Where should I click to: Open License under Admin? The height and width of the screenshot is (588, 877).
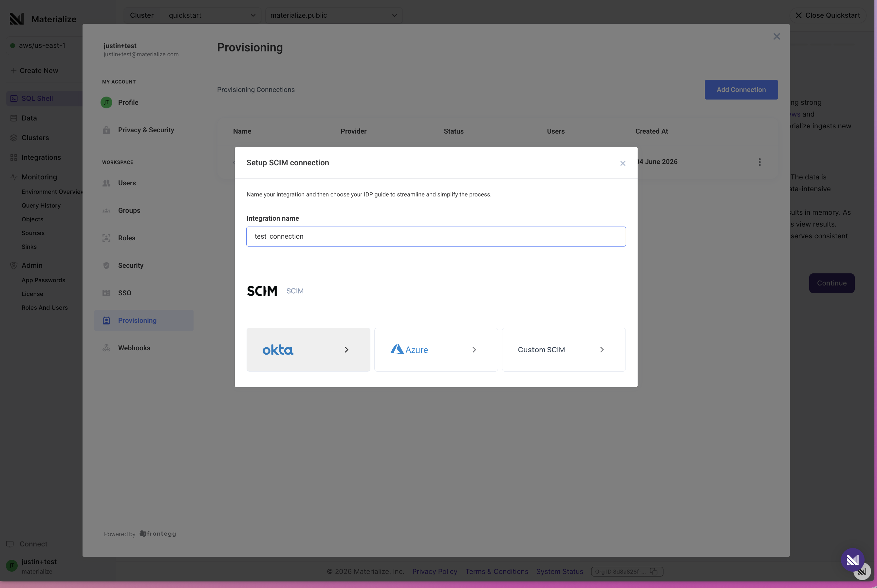click(x=32, y=294)
